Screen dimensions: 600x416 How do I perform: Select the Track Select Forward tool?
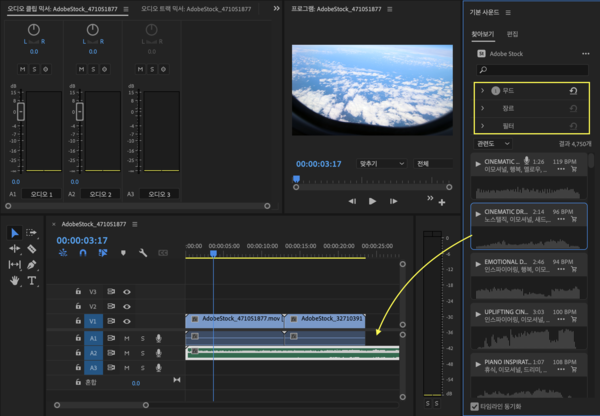[32, 232]
